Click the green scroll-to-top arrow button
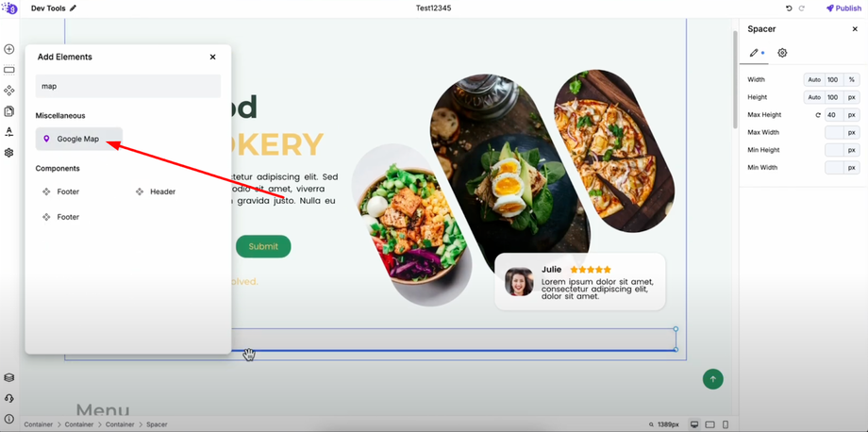 (x=713, y=379)
